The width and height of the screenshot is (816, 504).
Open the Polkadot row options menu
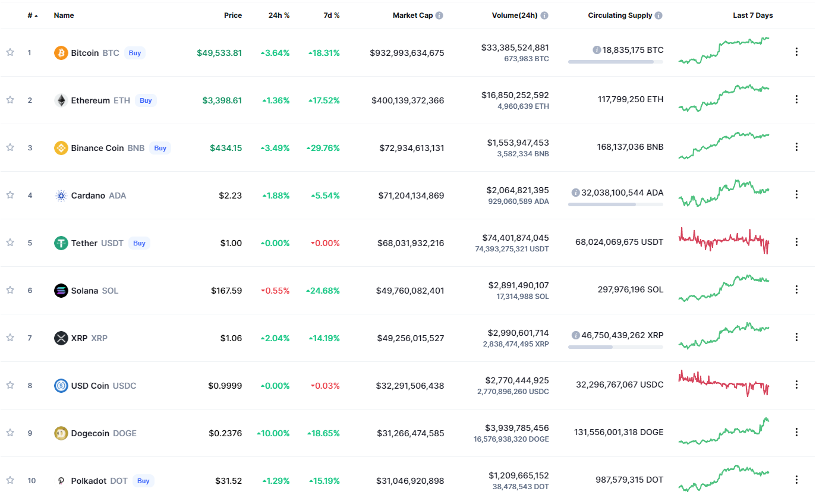797,480
